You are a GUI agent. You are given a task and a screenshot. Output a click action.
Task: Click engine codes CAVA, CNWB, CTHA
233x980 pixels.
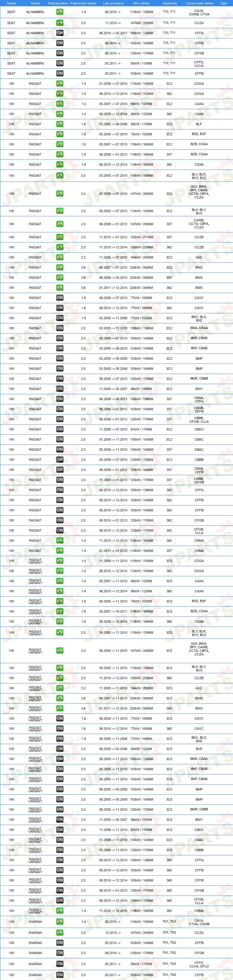[199, 12]
